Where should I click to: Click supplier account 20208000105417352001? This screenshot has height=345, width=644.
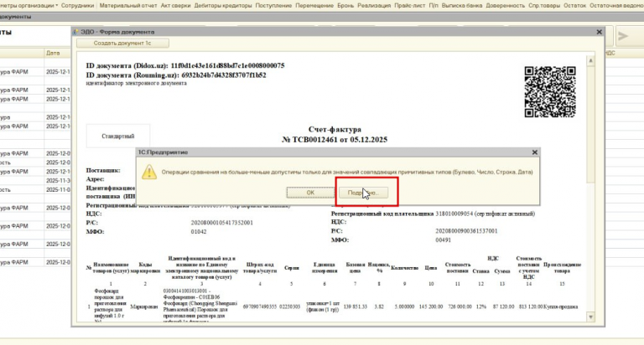(221, 223)
